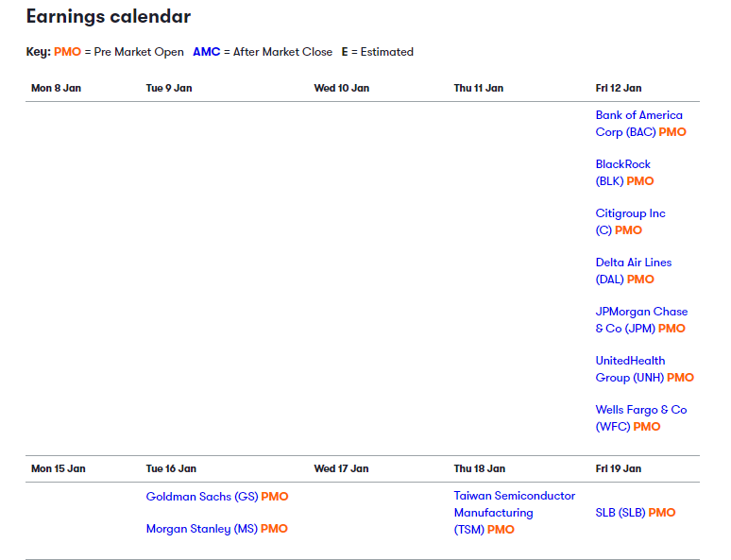Click the Thu 11 Jan column header
The image size is (731, 560).
(478, 88)
